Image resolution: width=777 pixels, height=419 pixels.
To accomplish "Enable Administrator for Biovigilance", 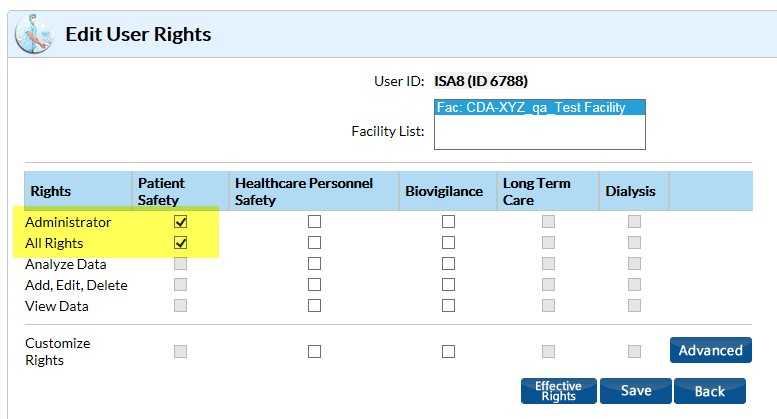I will coord(448,222).
